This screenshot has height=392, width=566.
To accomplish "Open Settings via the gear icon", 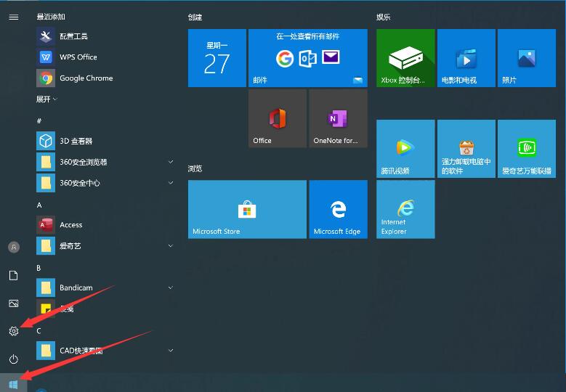I will (x=14, y=331).
